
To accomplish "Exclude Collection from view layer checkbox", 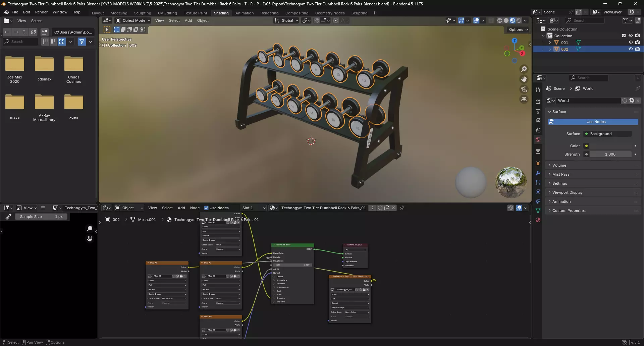I will (x=624, y=36).
